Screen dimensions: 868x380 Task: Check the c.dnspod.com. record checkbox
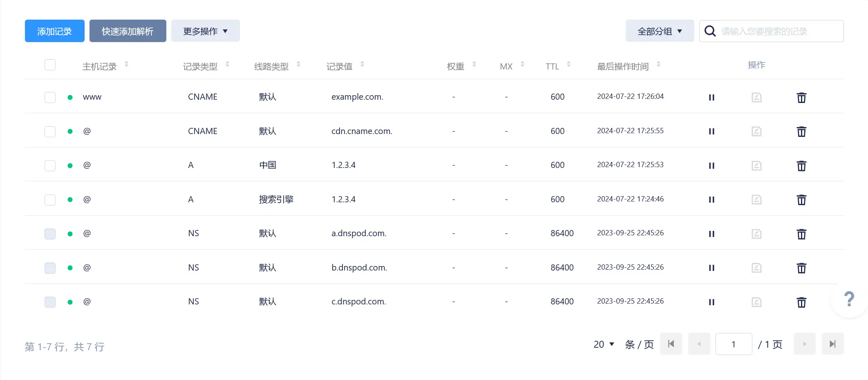click(x=50, y=302)
